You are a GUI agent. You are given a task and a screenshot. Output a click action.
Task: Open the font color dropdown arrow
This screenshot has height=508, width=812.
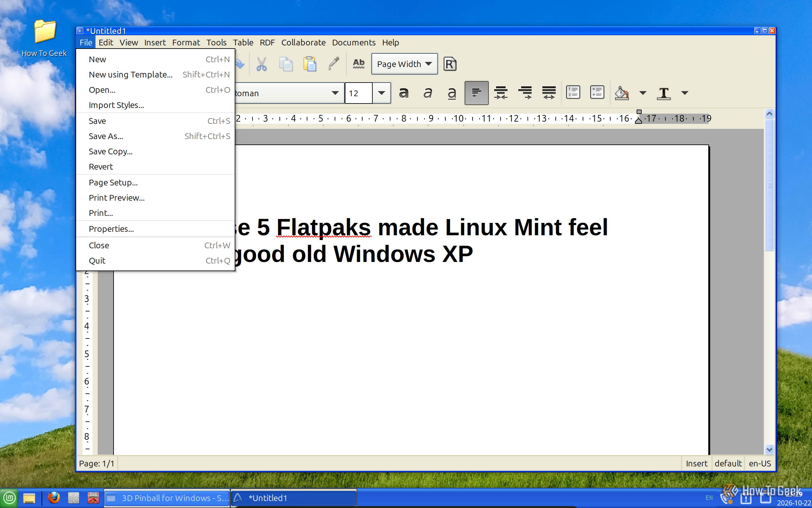pos(684,93)
